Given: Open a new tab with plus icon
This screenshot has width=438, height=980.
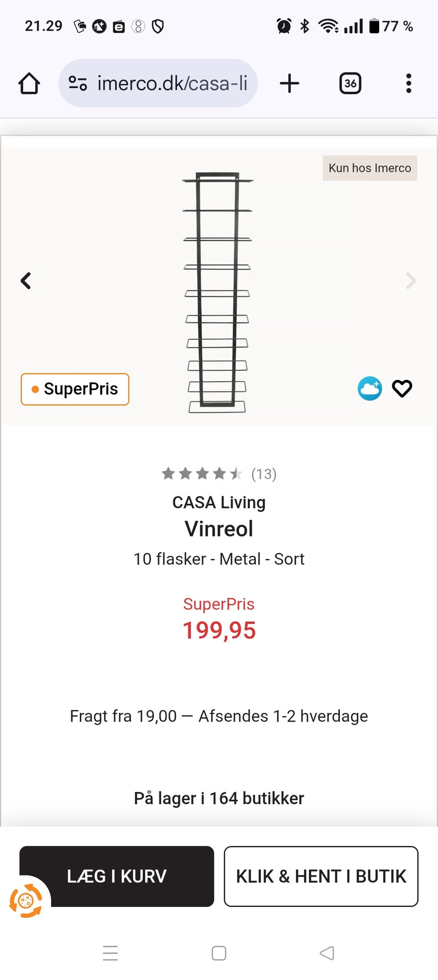Looking at the screenshot, I should pos(289,84).
